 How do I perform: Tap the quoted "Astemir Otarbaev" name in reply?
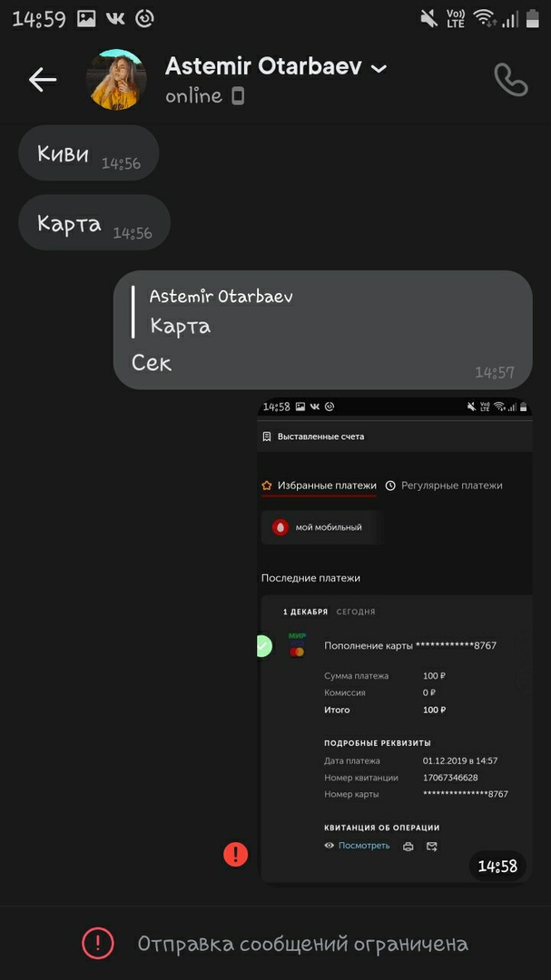pyautogui.click(x=221, y=297)
